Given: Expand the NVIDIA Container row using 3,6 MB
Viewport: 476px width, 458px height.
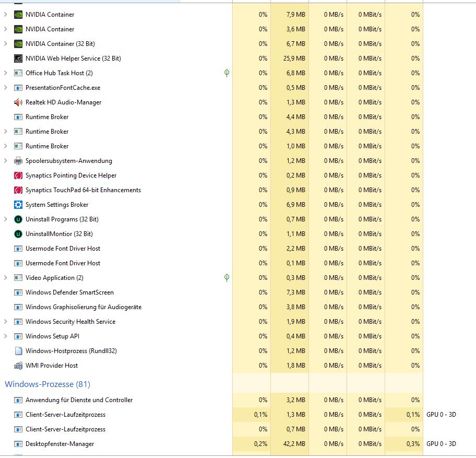Looking at the screenshot, I should point(5,29).
